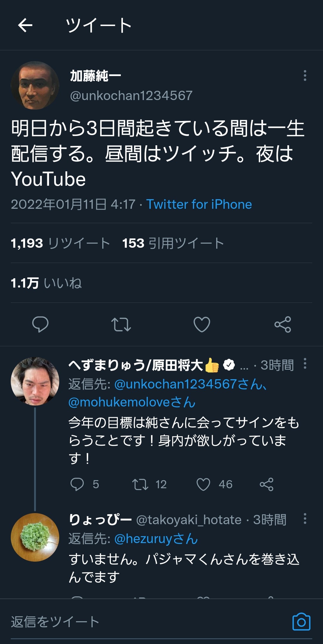Image resolution: width=323 pixels, height=644 pixels.
Task: Like へずまりゅう's reply with 46 likes
Action: coord(203,484)
